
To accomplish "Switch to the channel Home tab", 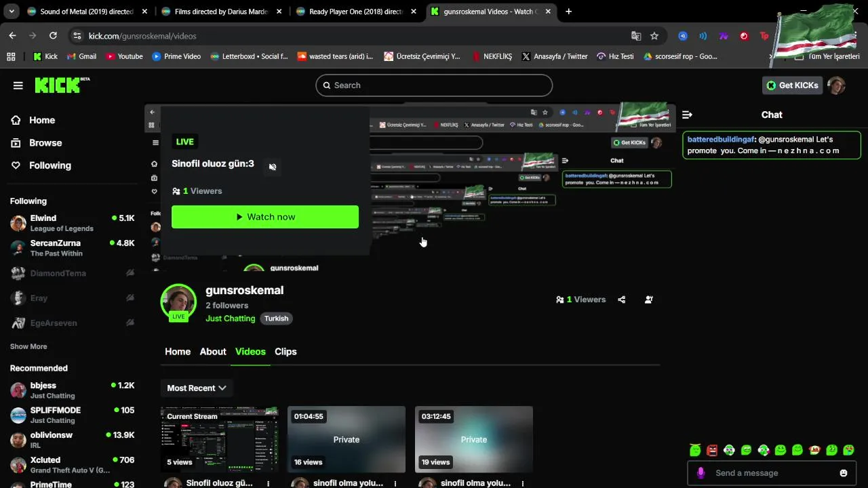I will [178, 351].
